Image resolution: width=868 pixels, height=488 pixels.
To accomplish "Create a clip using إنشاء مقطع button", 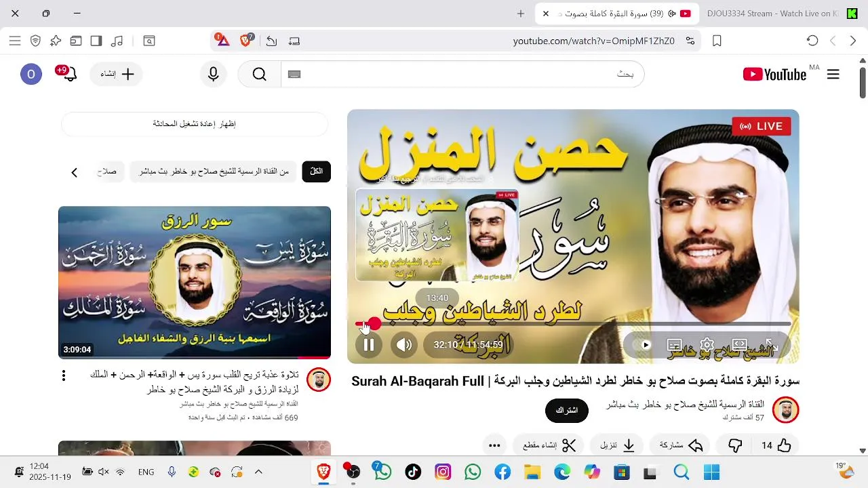I will point(549,445).
